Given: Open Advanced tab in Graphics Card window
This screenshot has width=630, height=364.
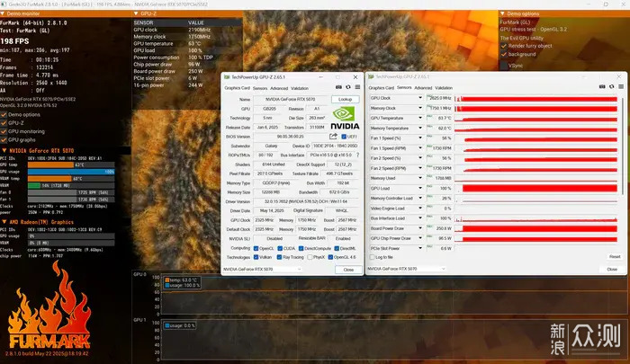Looking at the screenshot, I should [279, 88].
